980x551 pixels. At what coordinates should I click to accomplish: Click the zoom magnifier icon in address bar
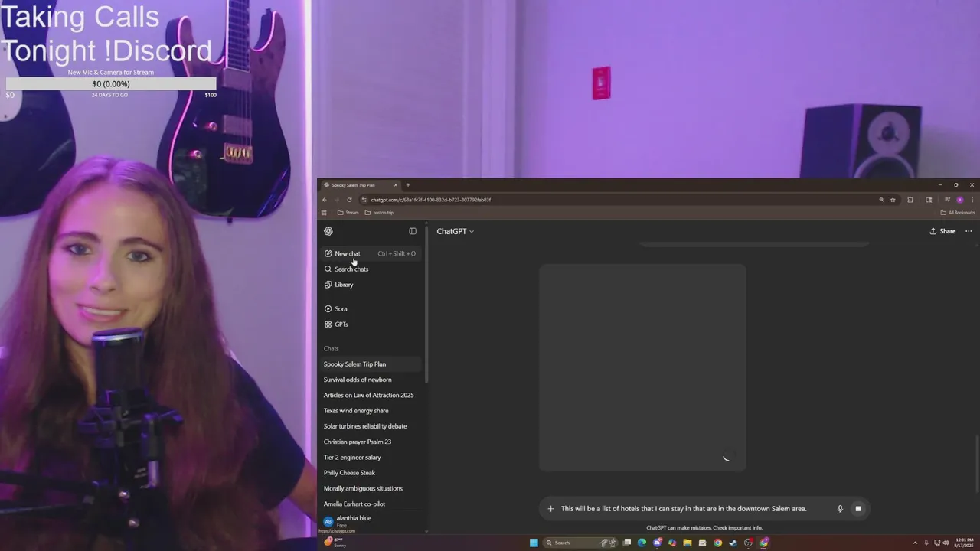(882, 200)
